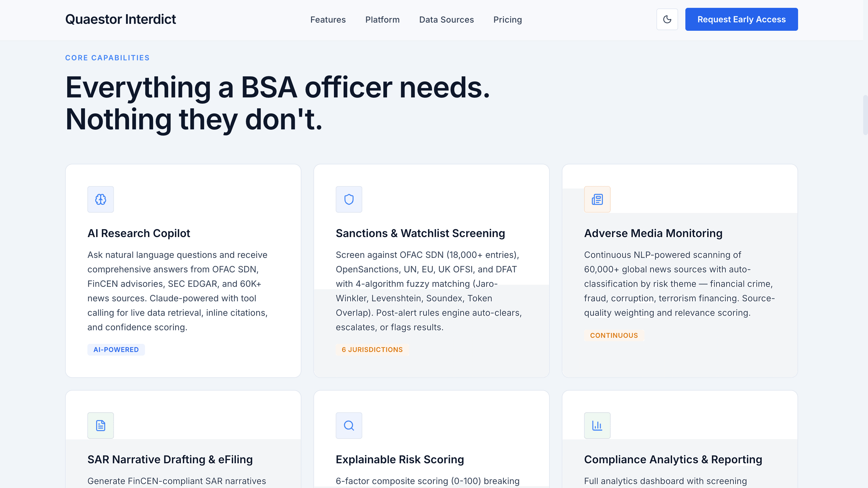Click the shield icon for Sanctions Screening

click(349, 199)
